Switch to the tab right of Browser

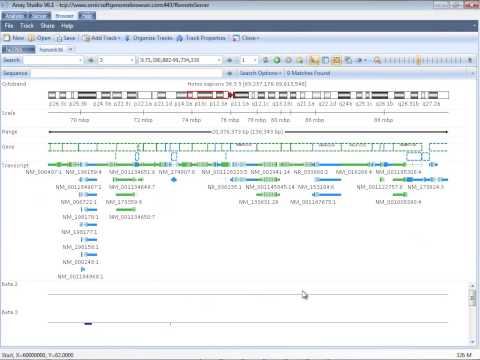pos(87,16)
